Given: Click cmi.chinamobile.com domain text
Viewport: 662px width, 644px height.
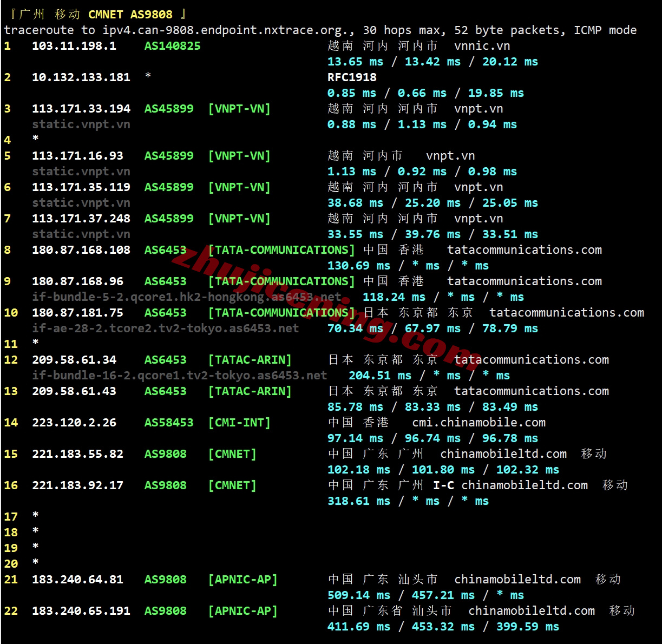Looking at the screenshot, I should (479, 423).
